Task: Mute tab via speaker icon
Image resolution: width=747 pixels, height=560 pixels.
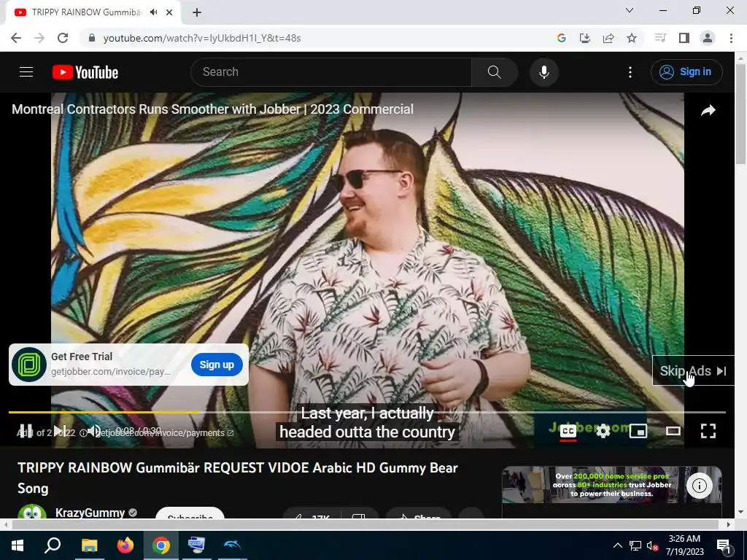Action: (153, 12)
